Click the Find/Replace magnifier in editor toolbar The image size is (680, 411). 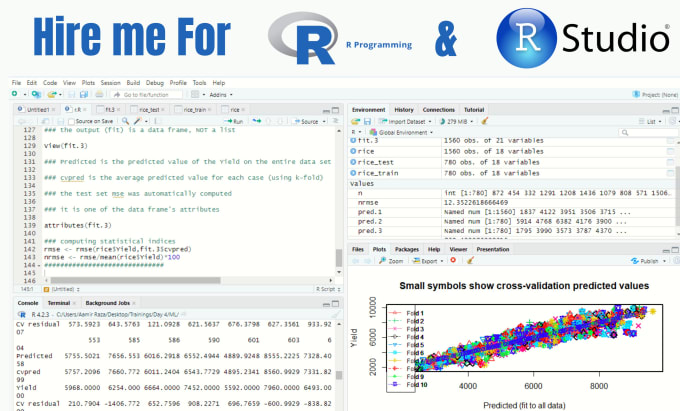click(x=125, y=121)
